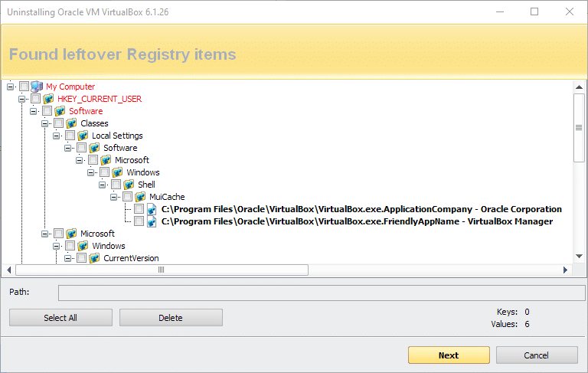Check the HKEY_CURRENT_USER checkbox
The width and height of the screenshot is (588, 373).
click(36, 99)
